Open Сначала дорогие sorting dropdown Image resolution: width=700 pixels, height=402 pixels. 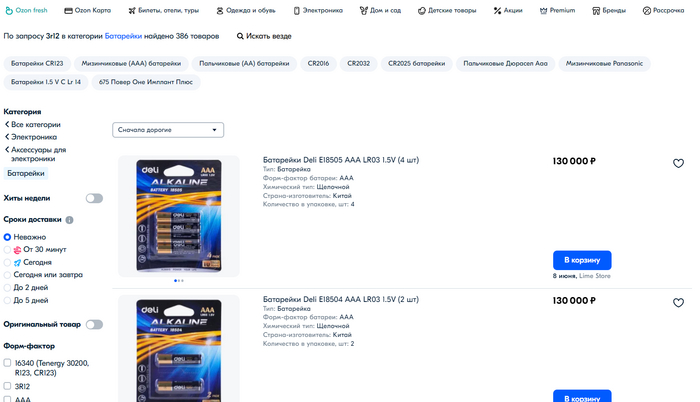point(168,130)
